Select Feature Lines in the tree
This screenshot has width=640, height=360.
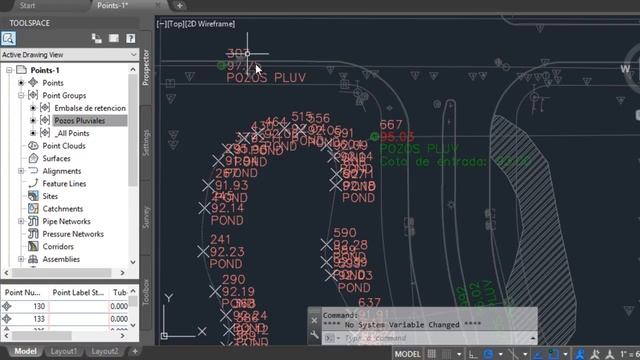64,184
